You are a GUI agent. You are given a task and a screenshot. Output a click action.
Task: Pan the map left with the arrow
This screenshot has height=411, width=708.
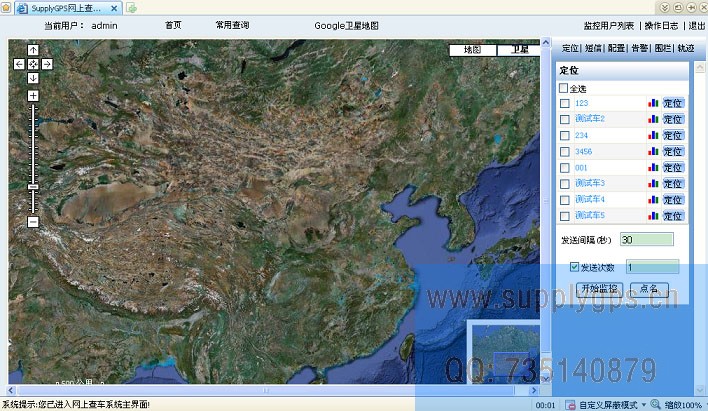(19, 64)
